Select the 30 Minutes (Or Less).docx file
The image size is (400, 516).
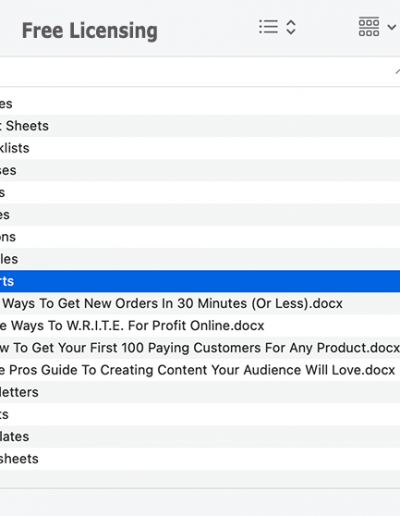tap(200, 304)
